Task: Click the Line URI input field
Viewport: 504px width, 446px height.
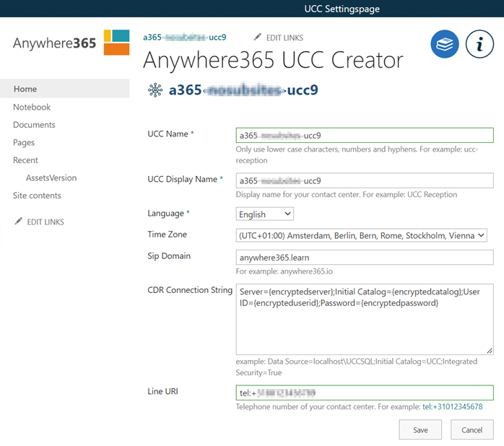Action: (365, 393)
